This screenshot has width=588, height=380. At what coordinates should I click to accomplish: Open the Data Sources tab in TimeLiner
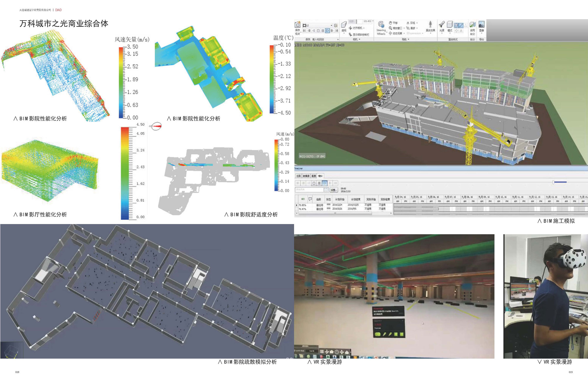(x=306, y=176)
